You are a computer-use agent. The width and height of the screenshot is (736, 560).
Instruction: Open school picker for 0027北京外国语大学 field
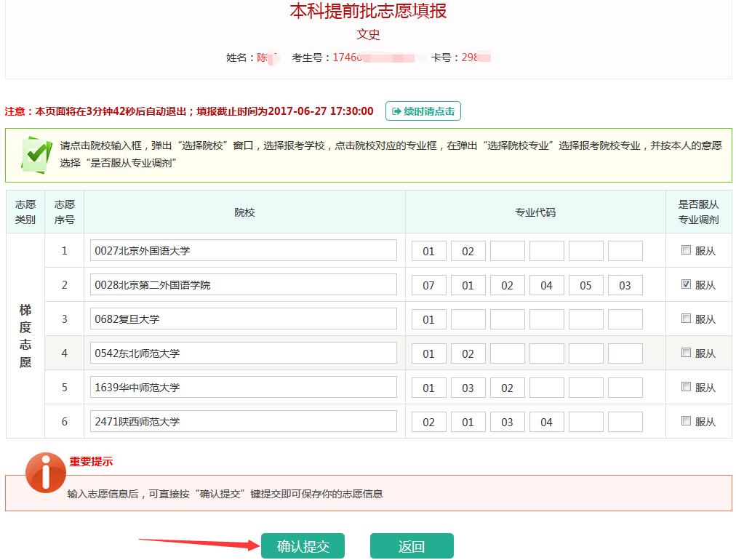(244, 251)
